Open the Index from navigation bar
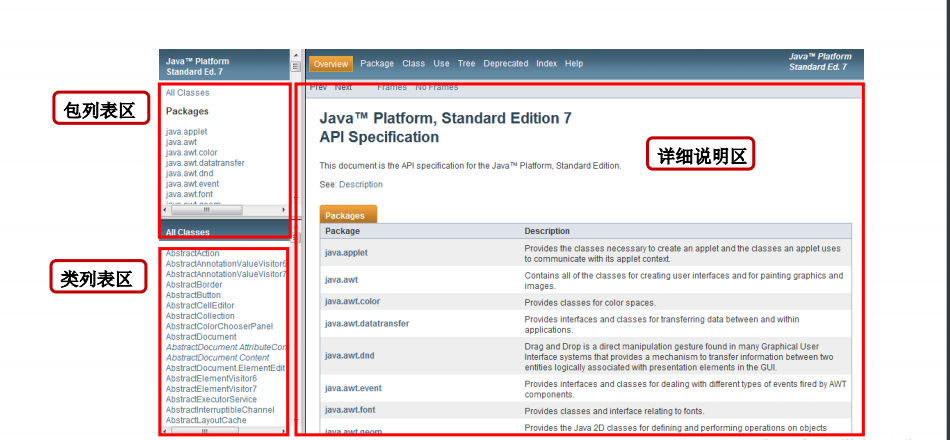This screenshot has height=440, width=950. point(546,64)
